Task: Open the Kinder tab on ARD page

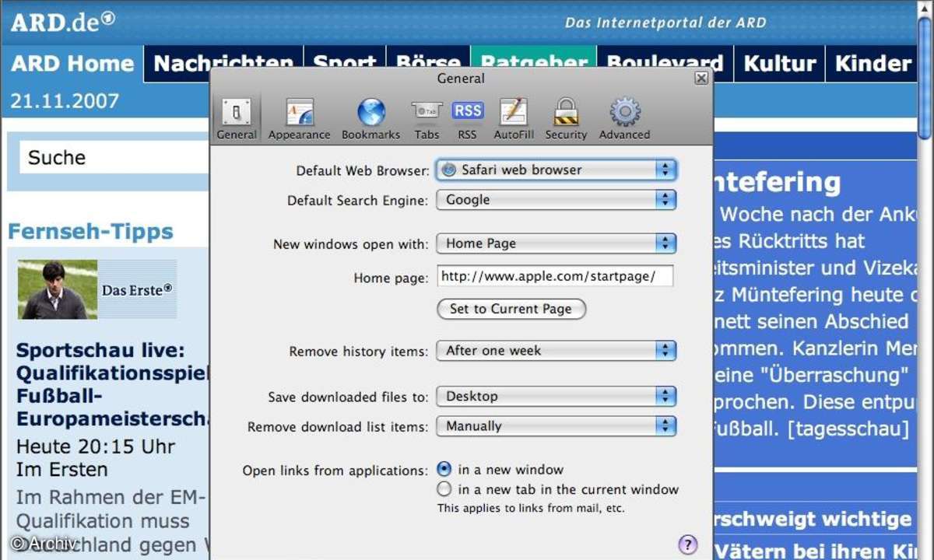Action: [x=873, y=64]
